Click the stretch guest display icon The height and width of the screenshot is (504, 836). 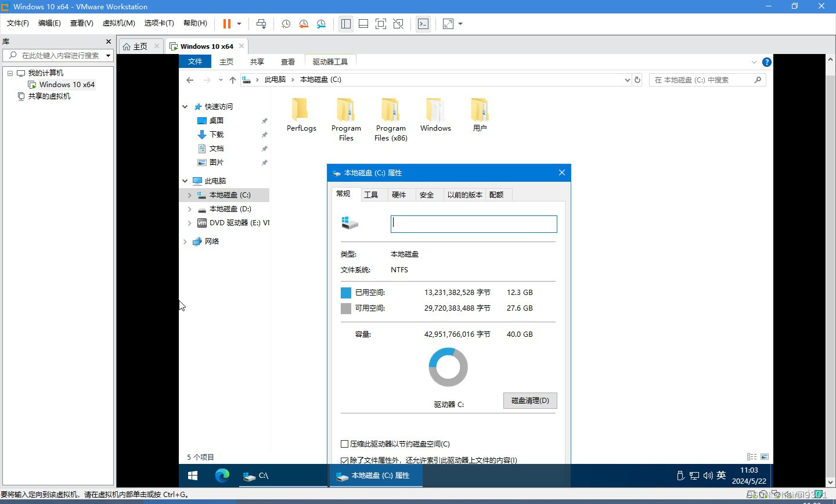pyautogui.click(x=448, y=24)
